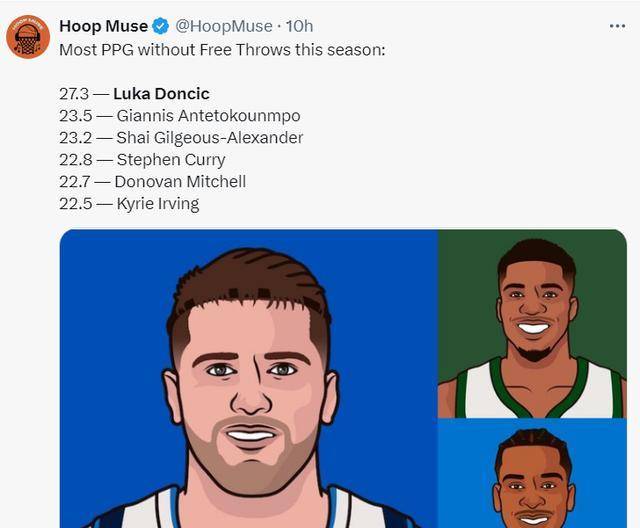
Task: Open the tweet's more options ellipsis
Action: (617, 26)
